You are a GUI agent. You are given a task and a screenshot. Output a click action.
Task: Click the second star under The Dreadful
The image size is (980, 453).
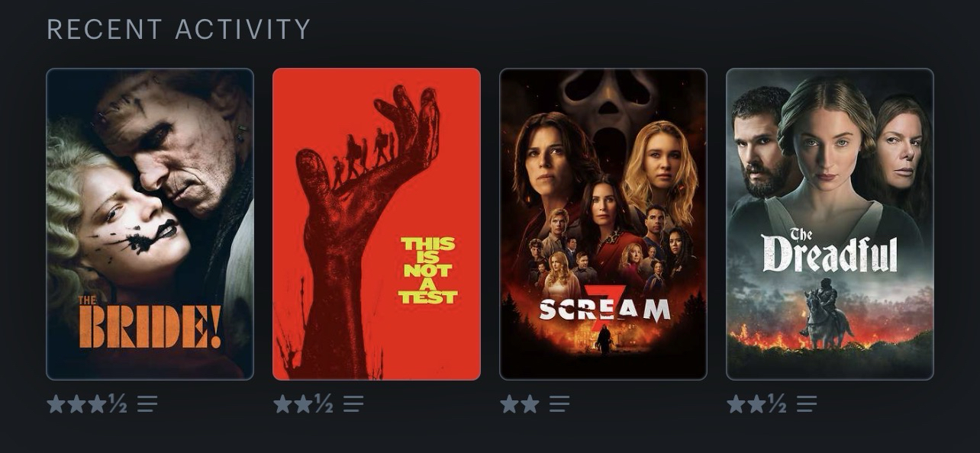coord(757,404)
